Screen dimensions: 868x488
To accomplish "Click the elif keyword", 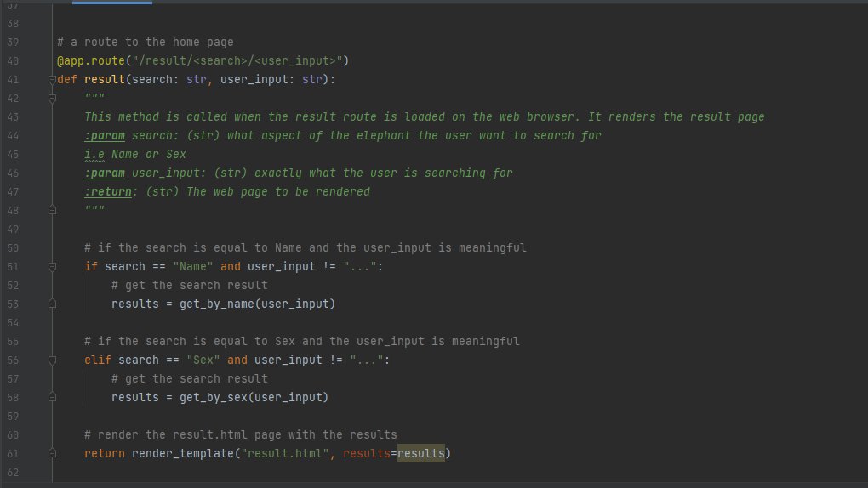I will 97,360.
